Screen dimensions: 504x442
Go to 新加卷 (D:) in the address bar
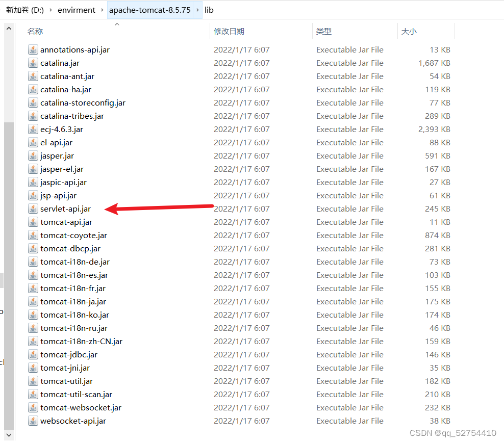pyautogui.click(x=25, y=10)
